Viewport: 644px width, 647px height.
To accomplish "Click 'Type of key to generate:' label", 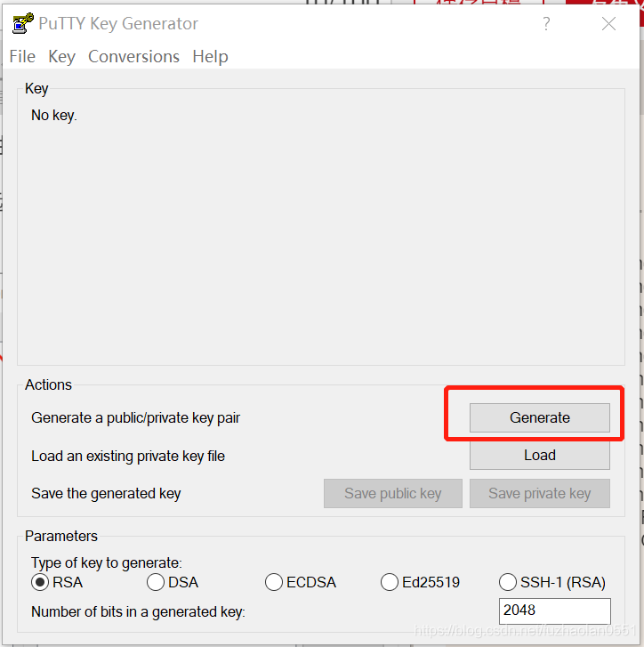I will pos(107,562).
